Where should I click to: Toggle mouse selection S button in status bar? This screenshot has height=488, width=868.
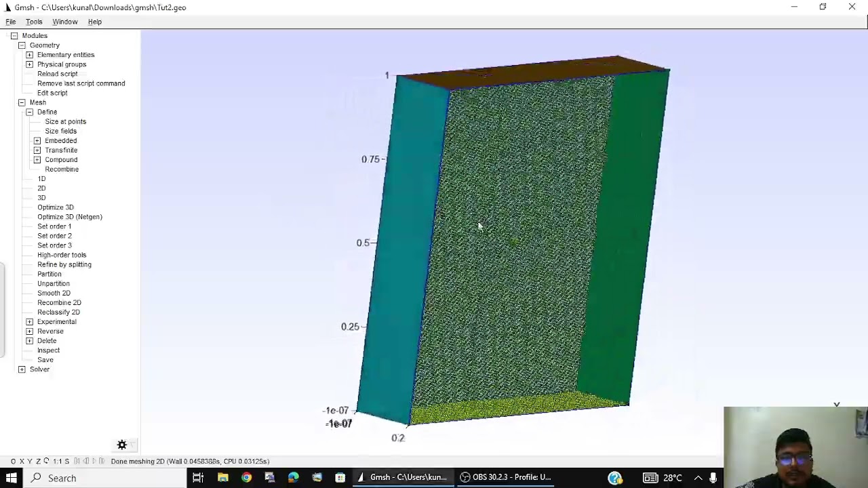[x=66, y=461]
